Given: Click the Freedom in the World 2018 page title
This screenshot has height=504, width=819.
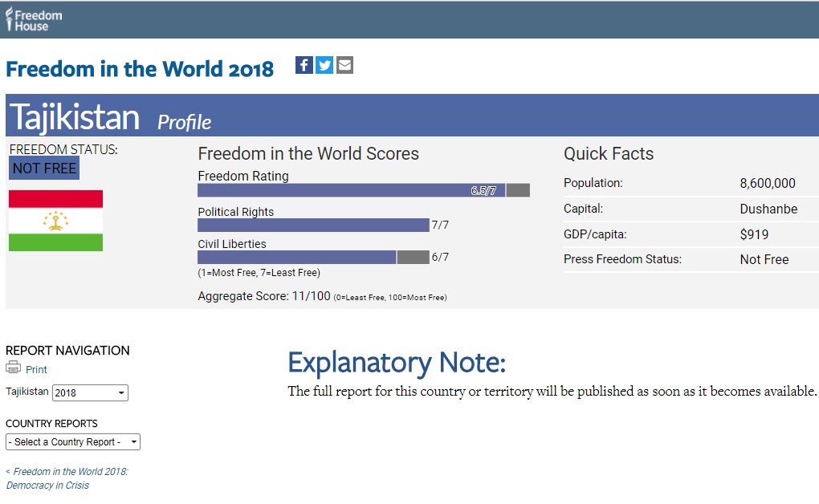Looking at the screenshot, I should 140,69.
